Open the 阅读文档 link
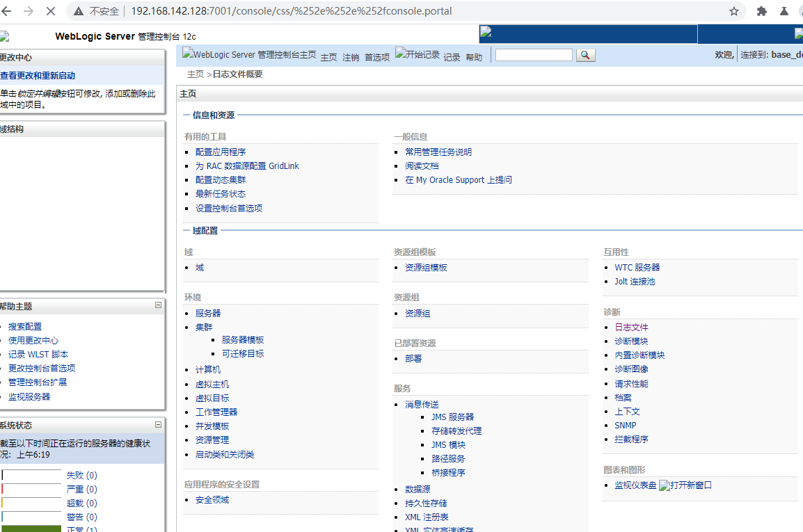Screen dimensions: 803x532 tap(422, 166)
